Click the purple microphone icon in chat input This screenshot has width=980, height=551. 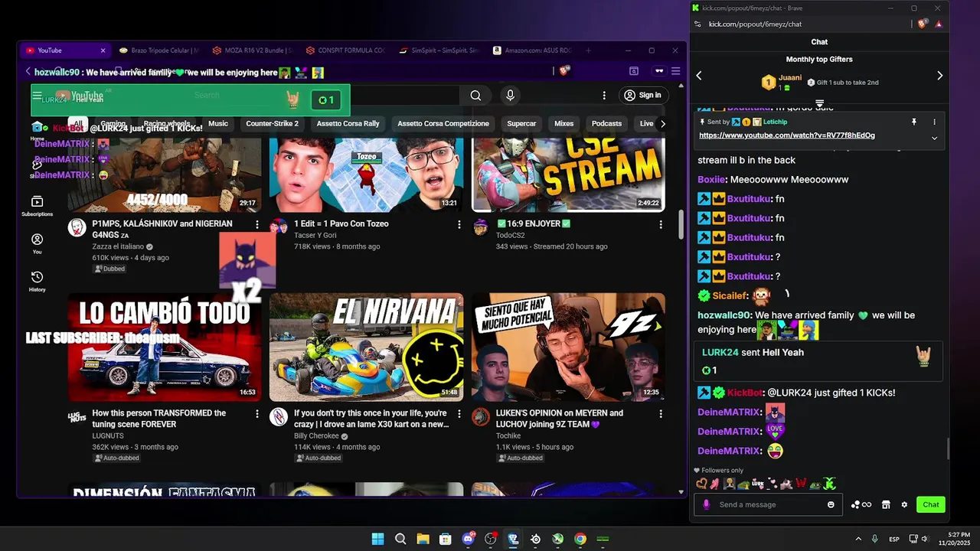(706, 504)
